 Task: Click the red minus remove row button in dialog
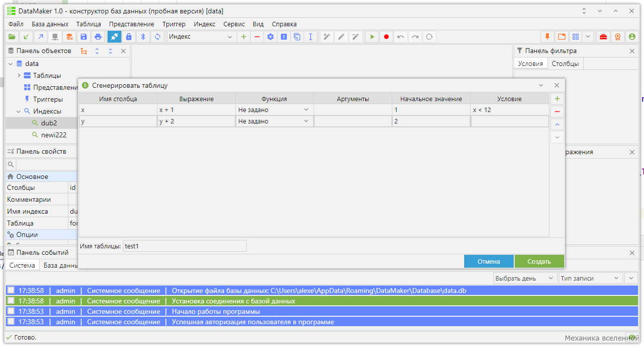tap(557, 112)
